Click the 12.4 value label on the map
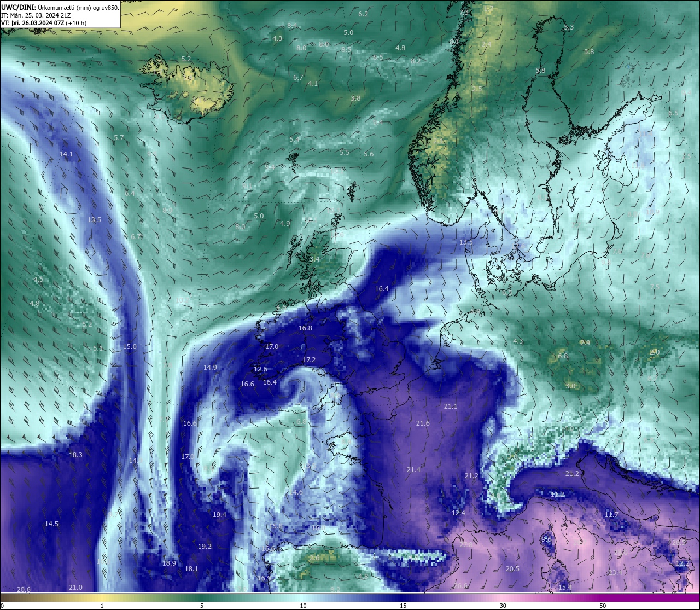The image size is (700, 610). [x=458, y=513]
